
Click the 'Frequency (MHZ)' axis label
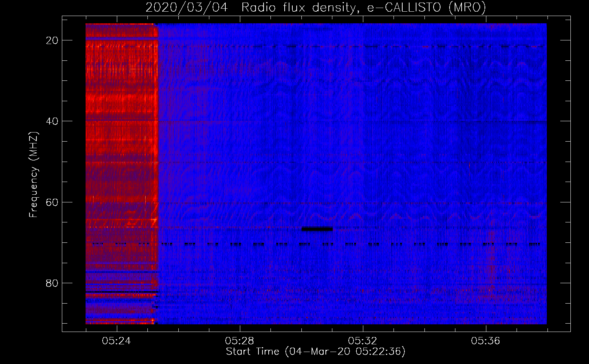pyautogui.click(x=33, y=175)
